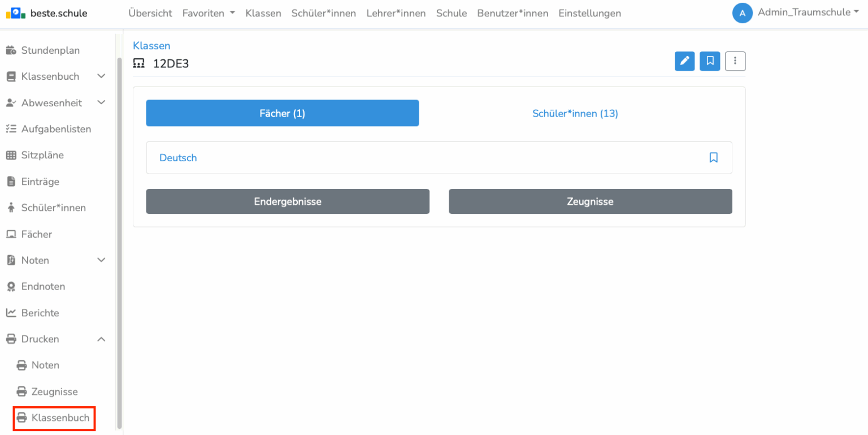This screenshot has width=868, height=435.
Task: Open the Favoriten dropdown menu
Action: (x=208, y=13)
